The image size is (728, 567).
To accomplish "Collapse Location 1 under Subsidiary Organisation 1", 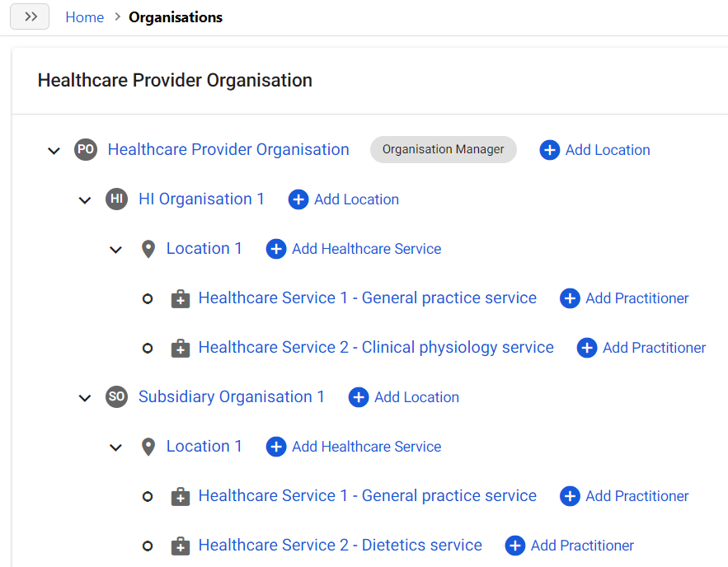I will coord(116,448).
